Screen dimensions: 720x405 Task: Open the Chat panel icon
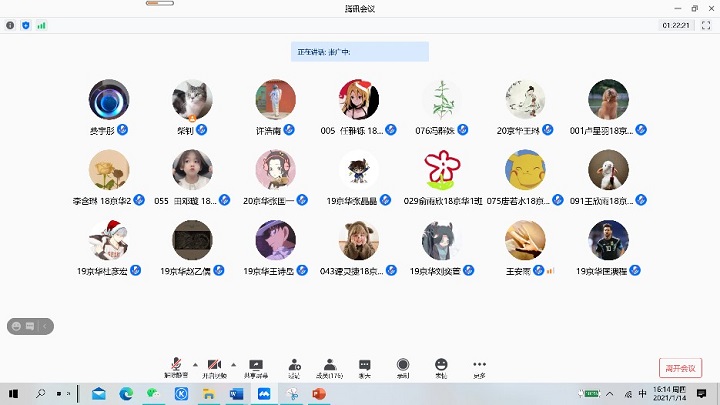pyautogui.click(x=365, y=366)
